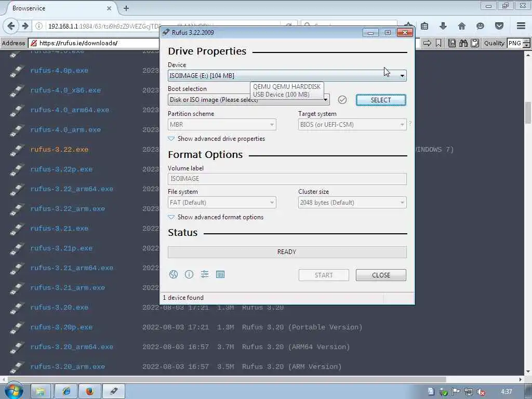Screen dimensions: 532x399
Task: Click the page vertical scrollbar thumb
Action: [528, 113]
